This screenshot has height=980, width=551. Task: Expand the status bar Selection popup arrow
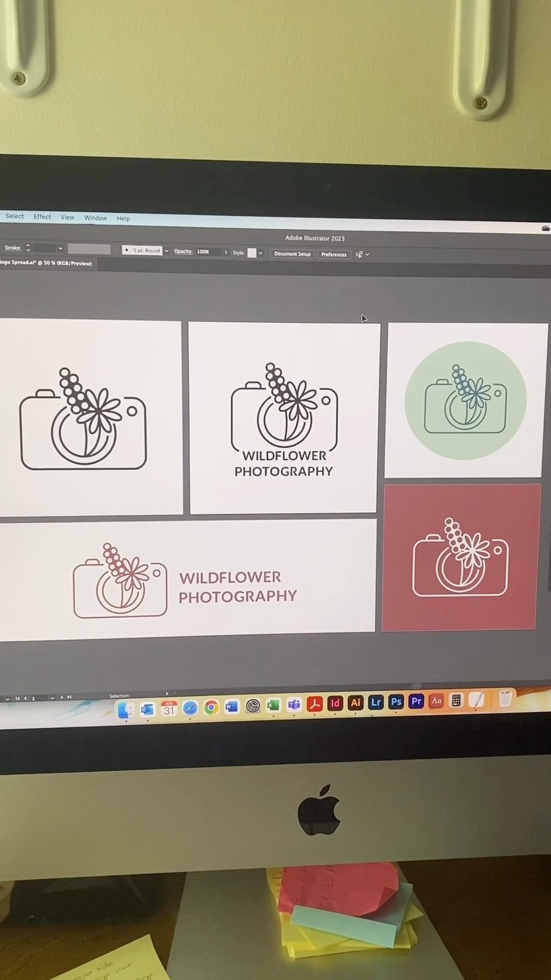(167, 694)
